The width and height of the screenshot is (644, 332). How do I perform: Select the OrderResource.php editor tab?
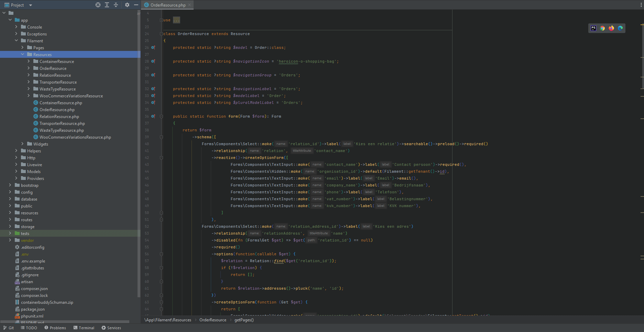pyautogui.click(x=168, y=5)
